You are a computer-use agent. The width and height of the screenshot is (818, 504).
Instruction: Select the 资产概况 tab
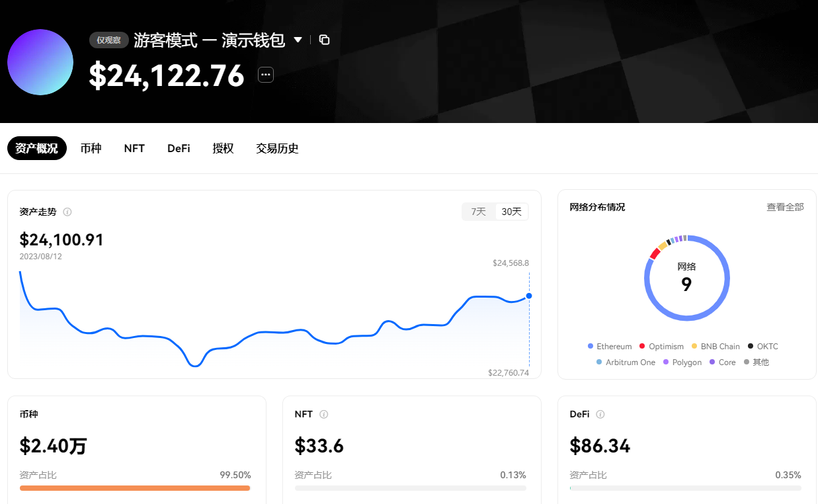click(x=37, y=149)
